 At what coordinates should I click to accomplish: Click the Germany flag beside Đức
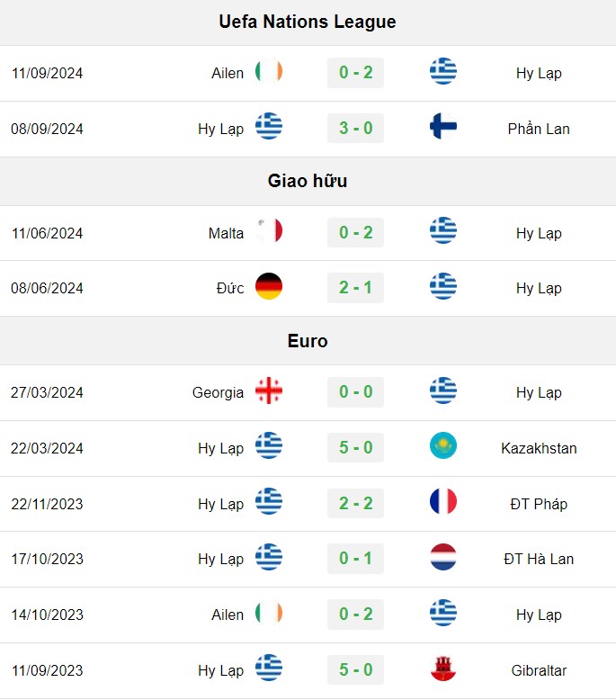click(269, 286)
